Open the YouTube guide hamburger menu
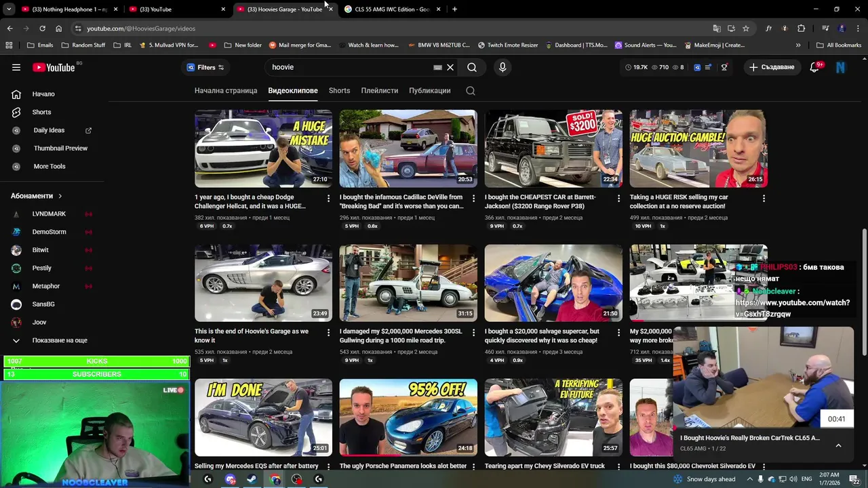Screen dimensions: 868x488 point(16,67)
